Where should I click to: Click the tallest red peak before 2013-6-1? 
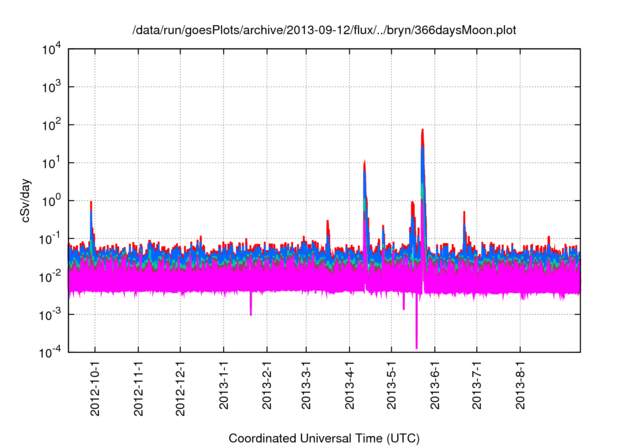423,131
